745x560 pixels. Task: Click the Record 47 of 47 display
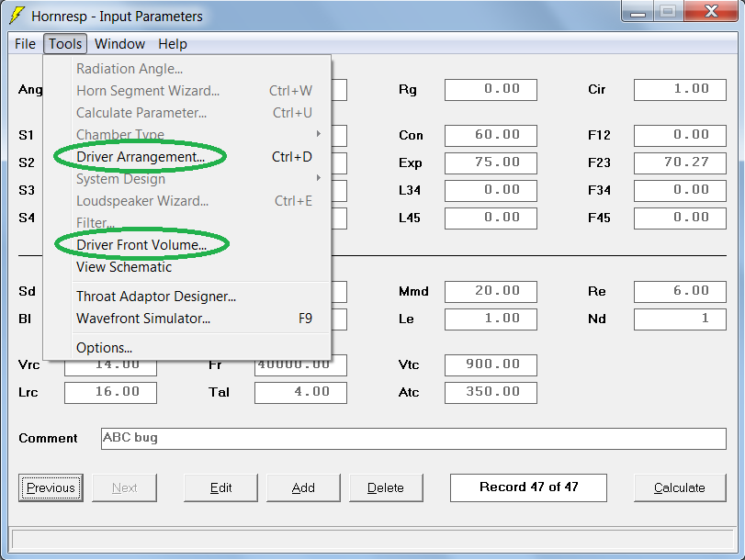tap(528, 487)
